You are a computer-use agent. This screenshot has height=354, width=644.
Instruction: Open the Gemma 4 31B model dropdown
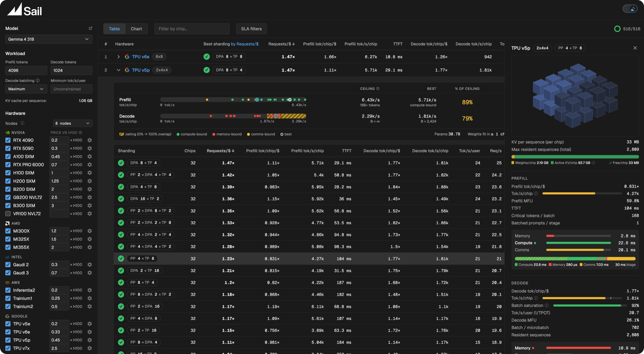pyautogui.click(x=49, y=39)
